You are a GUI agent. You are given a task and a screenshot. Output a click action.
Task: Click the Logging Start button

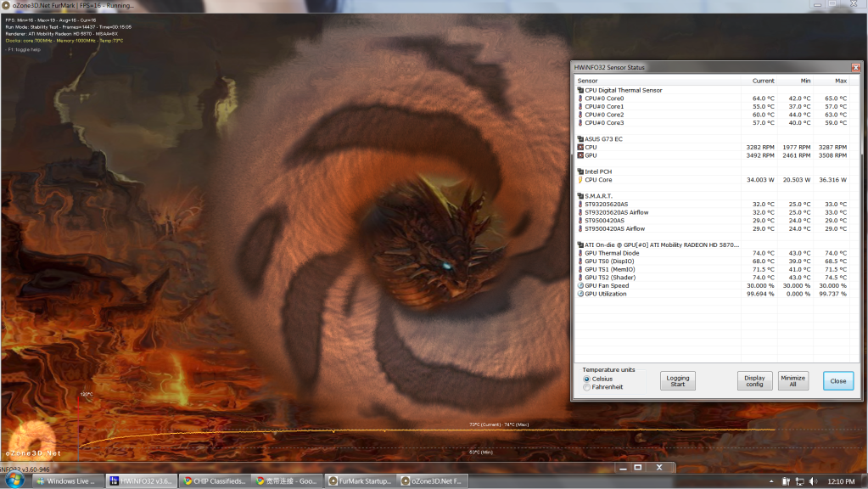[678, 381]
